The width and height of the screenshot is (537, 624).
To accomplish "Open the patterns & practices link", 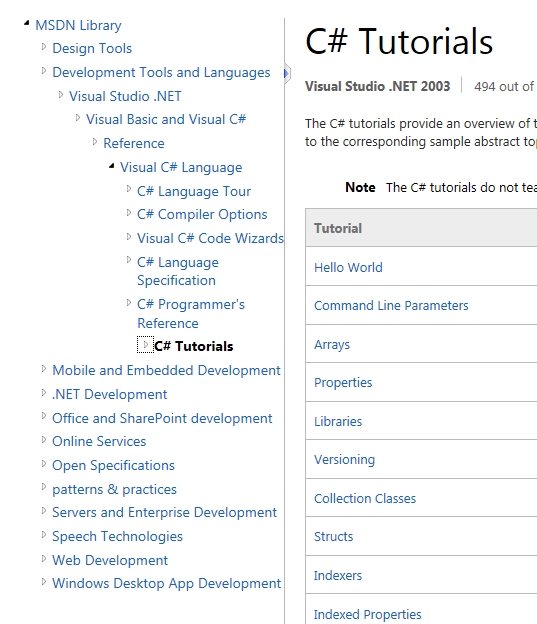I will [114, 489].
